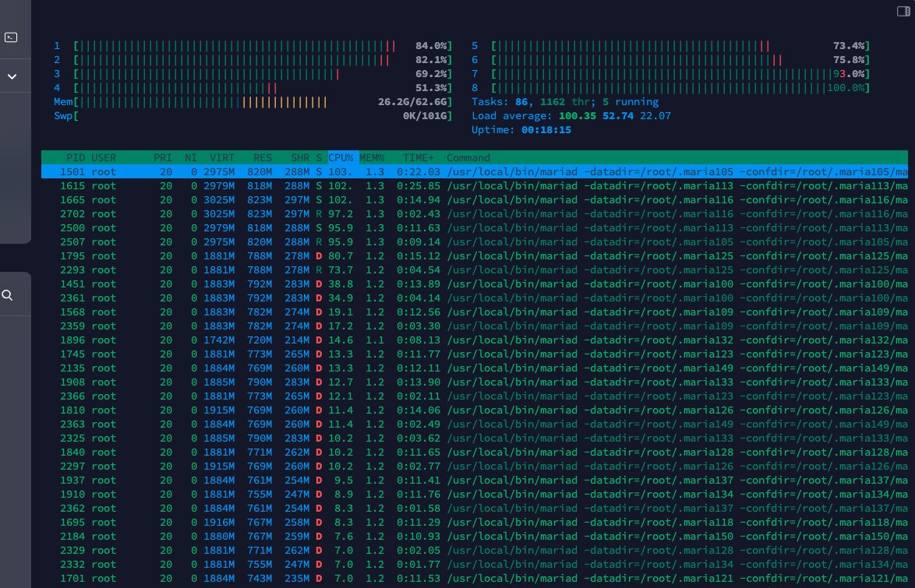Select process row with PID 2184
This screenshot has width=915, height=588.
pyautogui.click(x=475, y=536)
